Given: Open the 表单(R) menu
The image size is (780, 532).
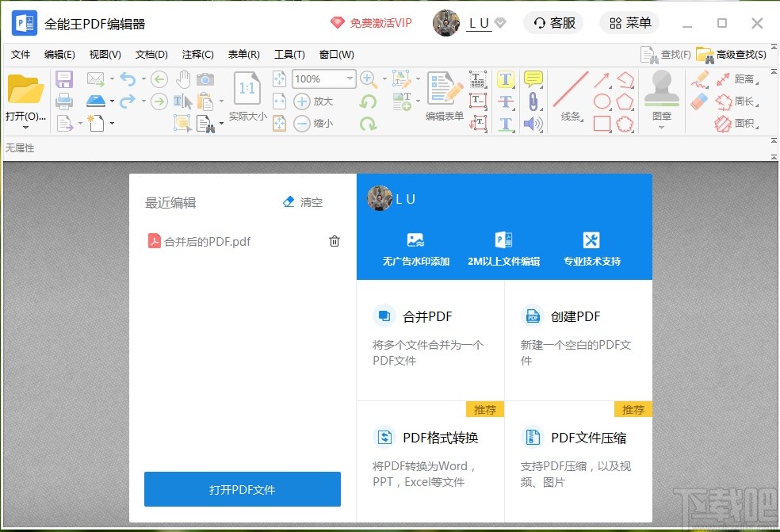Looking at the screenshot, I should (x=244, y=54).
